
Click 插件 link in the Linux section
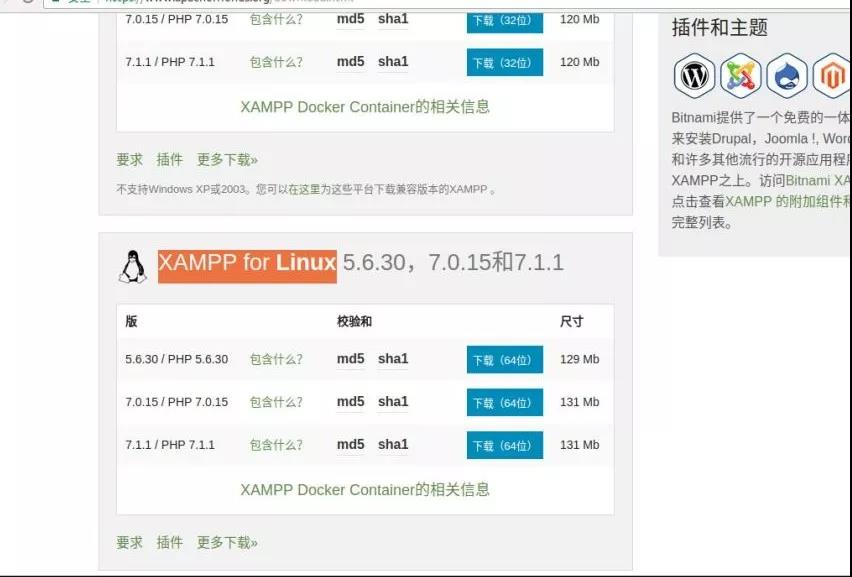tap(170, 542)
